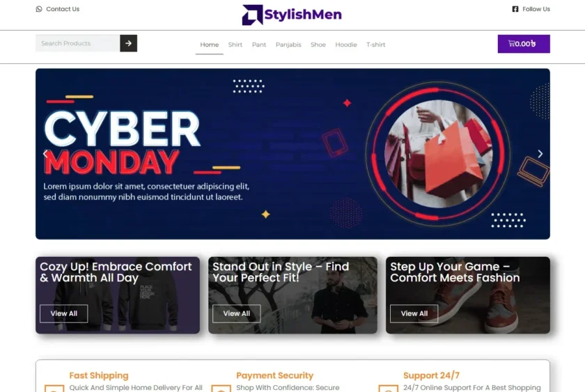Click View All on Stand Out in Style card
The image size is (585, 392).
click(x=237, y=313)
